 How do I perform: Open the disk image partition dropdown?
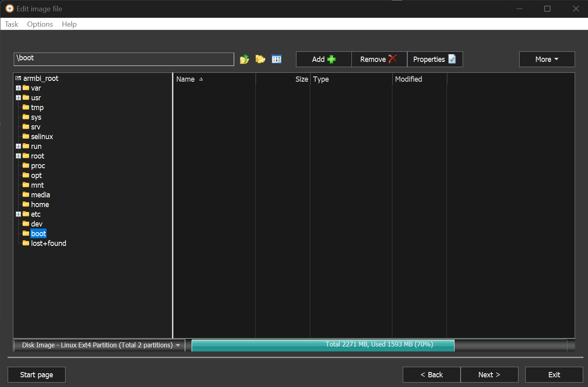tap(99, 345)
